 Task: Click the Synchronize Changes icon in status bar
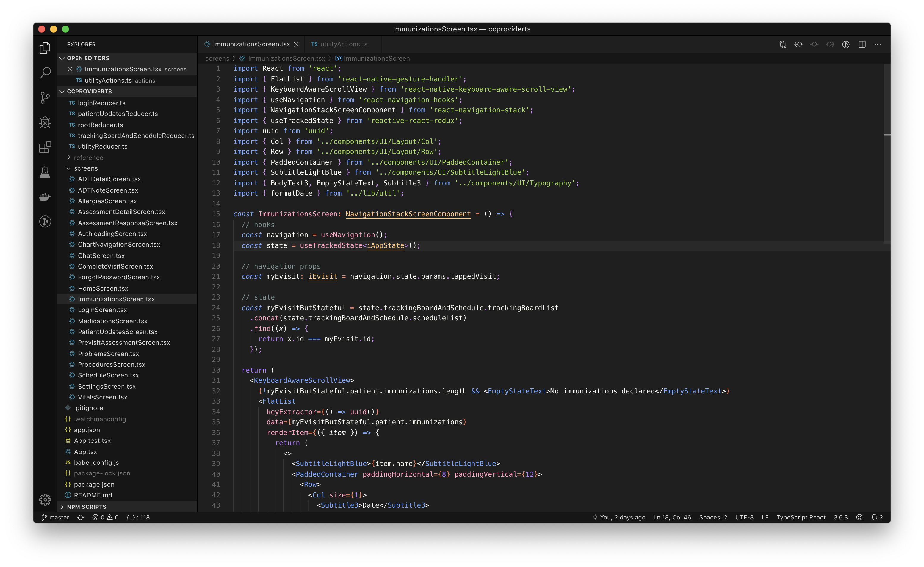(80, 517)
